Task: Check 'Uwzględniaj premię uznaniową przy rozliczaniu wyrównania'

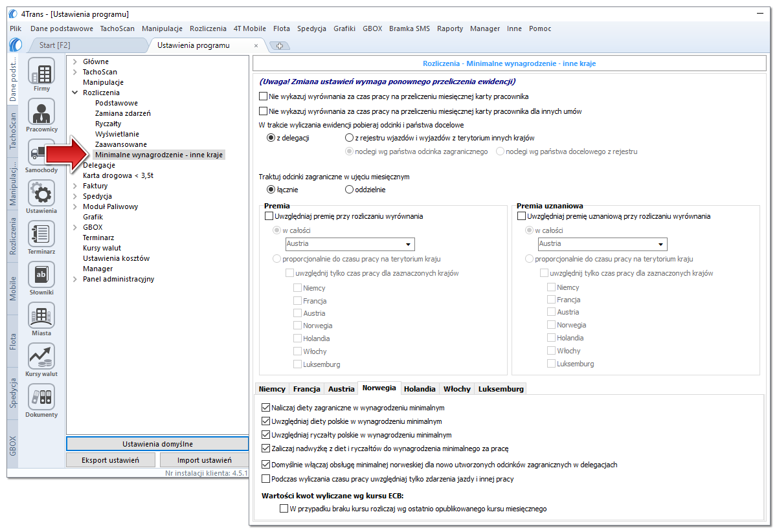Action: [521, 216]
